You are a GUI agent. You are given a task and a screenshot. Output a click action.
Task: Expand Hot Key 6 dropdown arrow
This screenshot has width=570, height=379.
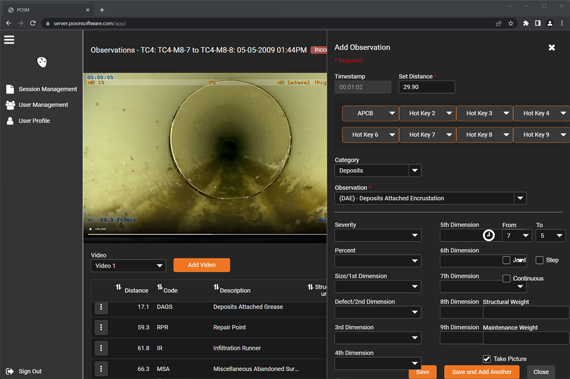click(x=392, y=135)
